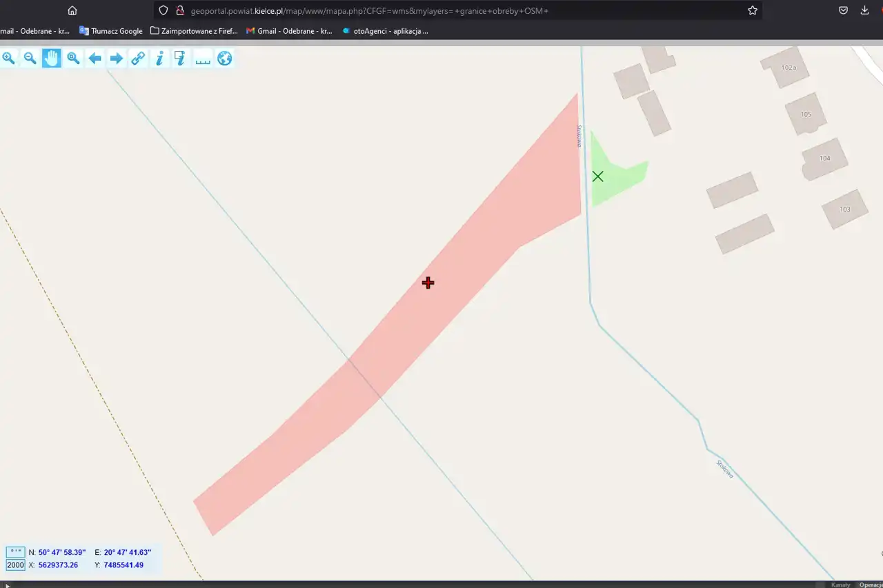This screenshot has width=883, height=588.
Task: Go to next map view arrow
Action: [117, 59]
